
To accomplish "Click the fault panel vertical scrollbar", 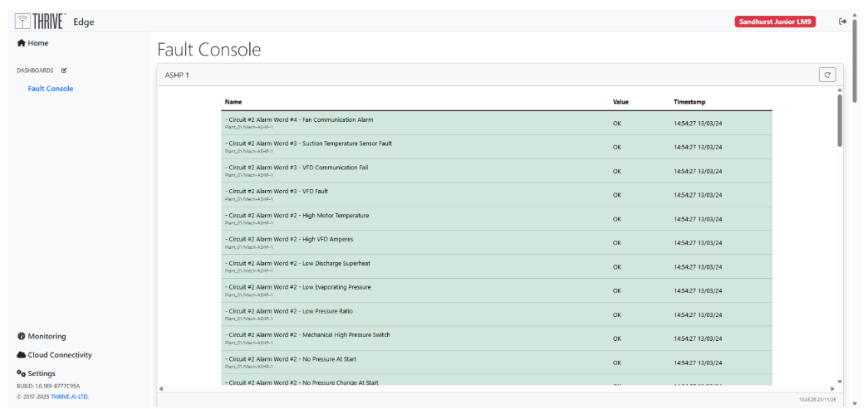I will (x=839, y=120).
